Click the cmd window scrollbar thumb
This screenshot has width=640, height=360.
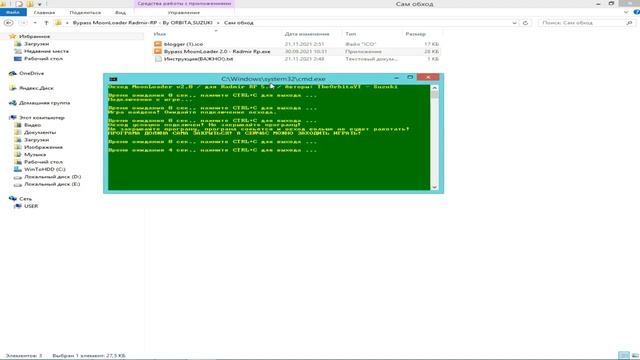(434, 95)
